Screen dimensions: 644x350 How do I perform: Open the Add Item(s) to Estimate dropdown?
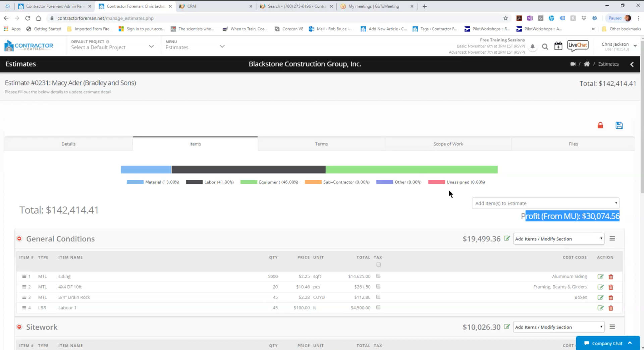(545, 203)
